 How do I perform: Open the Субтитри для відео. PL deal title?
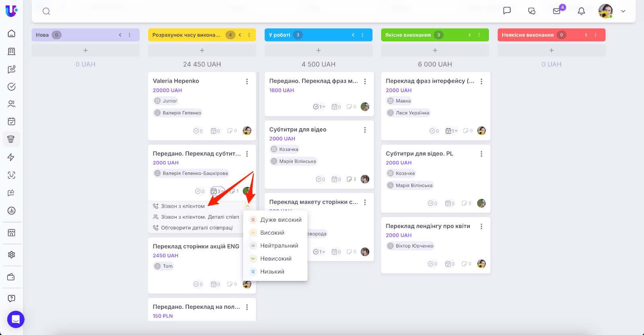419,154
